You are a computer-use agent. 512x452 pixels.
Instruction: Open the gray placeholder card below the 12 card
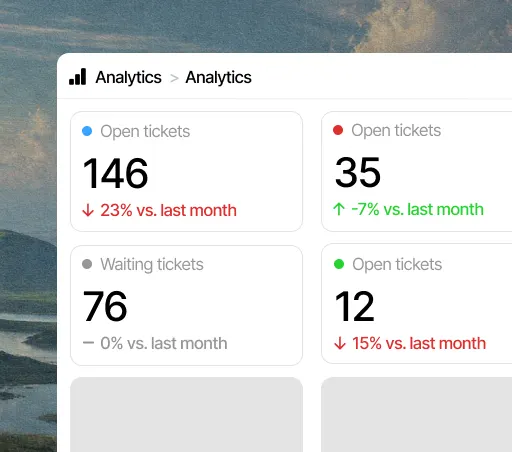[417, 414]
